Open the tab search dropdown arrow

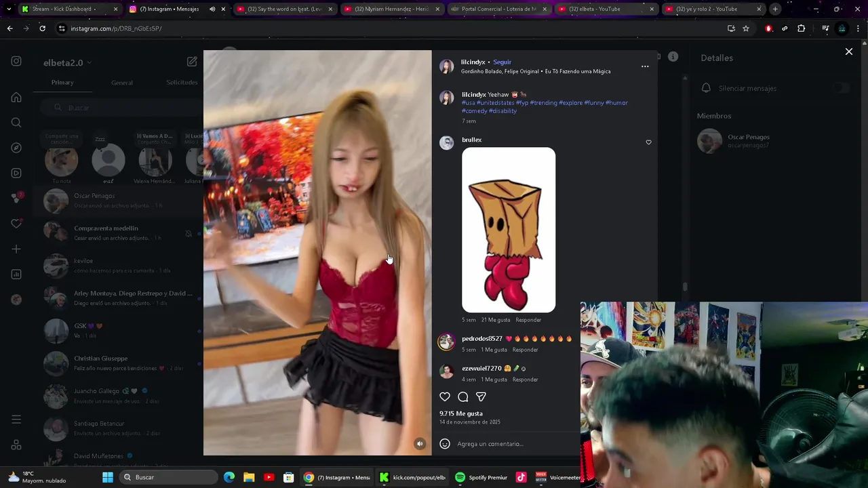[9, 9]
